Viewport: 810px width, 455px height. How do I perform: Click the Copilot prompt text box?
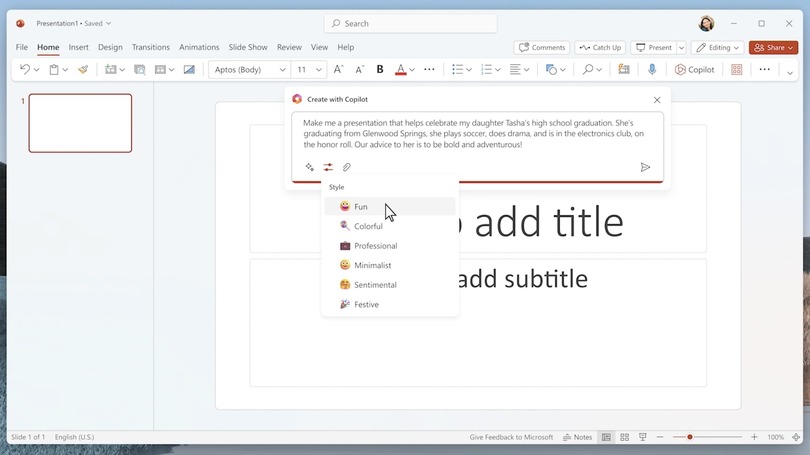click(x=477, y=134)
